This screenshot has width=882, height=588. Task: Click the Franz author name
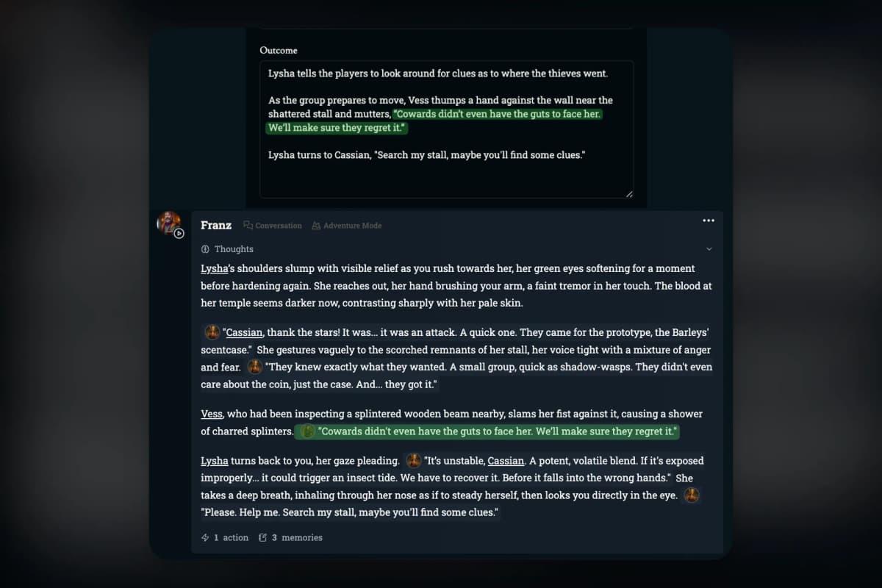click(216, 225)
